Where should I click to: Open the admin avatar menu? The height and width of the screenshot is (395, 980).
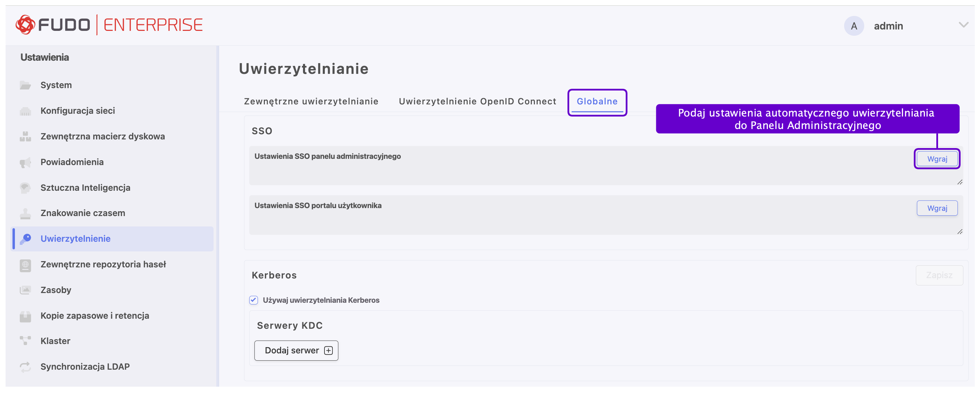[854, 26]
